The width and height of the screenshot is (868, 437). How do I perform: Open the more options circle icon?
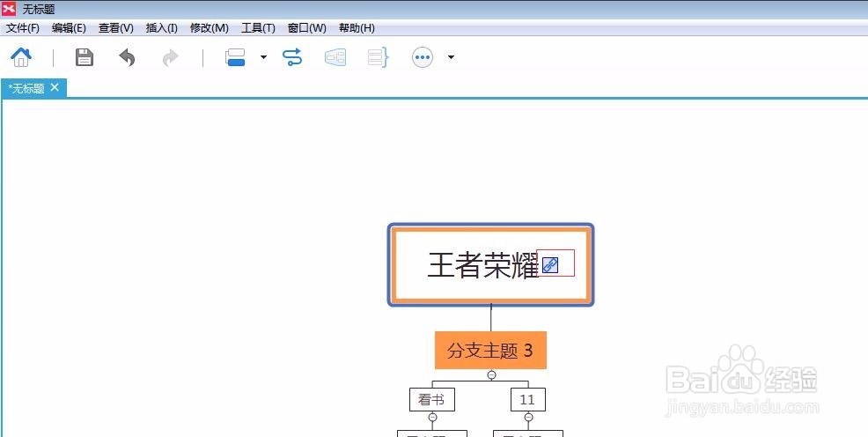click(423, 57)
